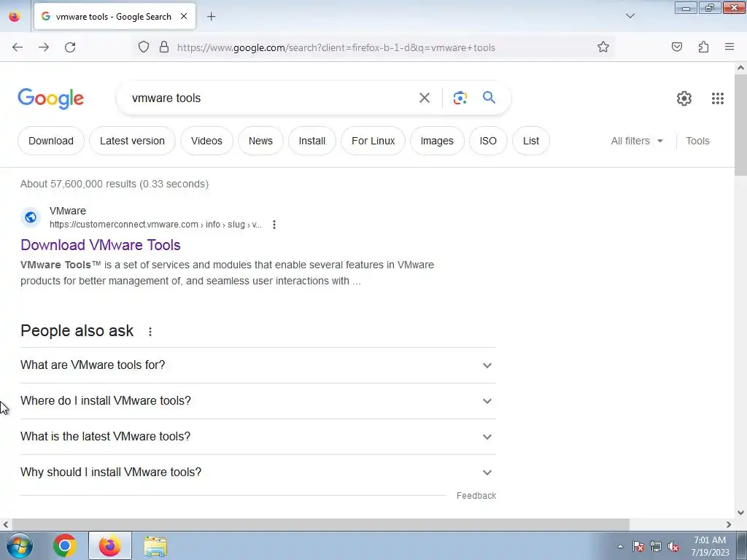Viewport: 747px width, 560px height.
Task: Open muted volume tray icon
Action: click(x=673, y=546)
